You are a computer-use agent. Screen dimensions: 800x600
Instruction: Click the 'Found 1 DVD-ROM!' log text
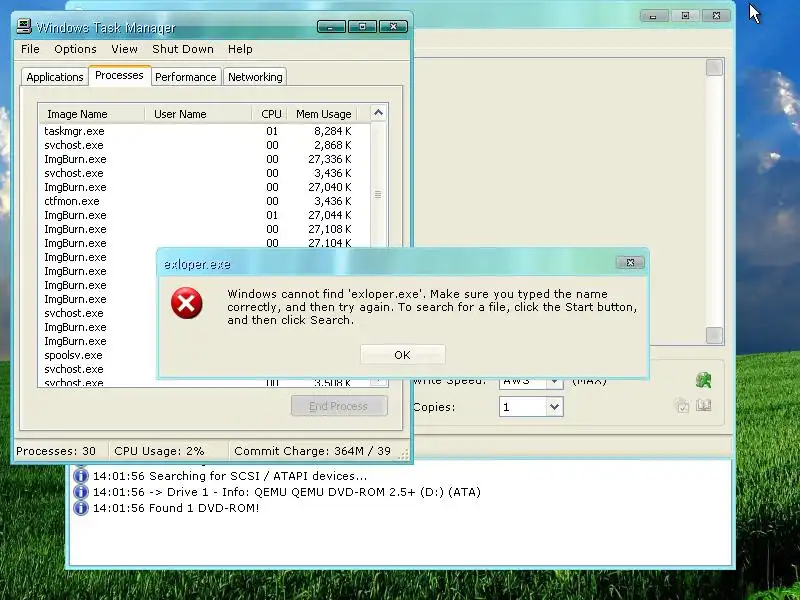point(203,508)
